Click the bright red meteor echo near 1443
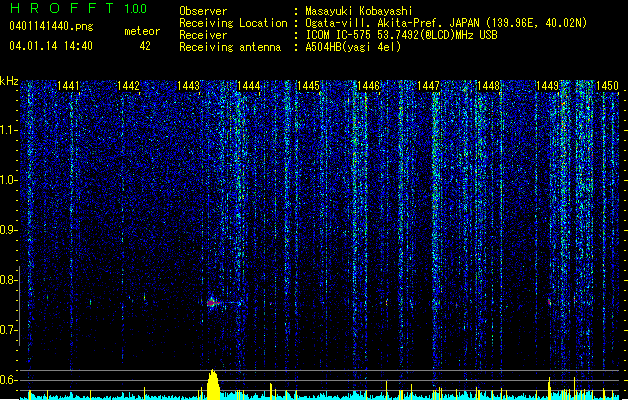This screenshot has height=400, width=629. tap(212, 303)
